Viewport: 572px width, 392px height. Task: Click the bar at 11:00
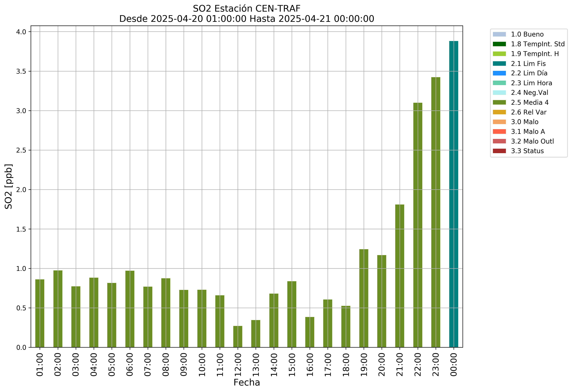pos(220,321)
